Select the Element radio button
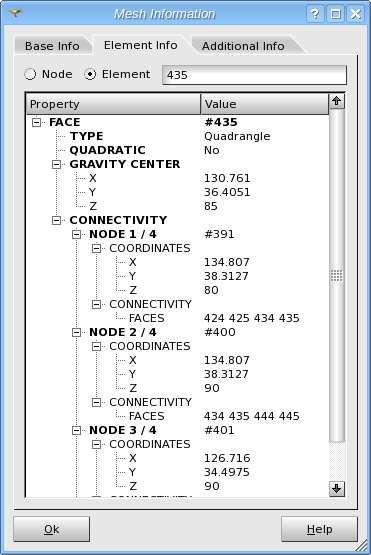371x555 pixels. (x=90, y=74)
